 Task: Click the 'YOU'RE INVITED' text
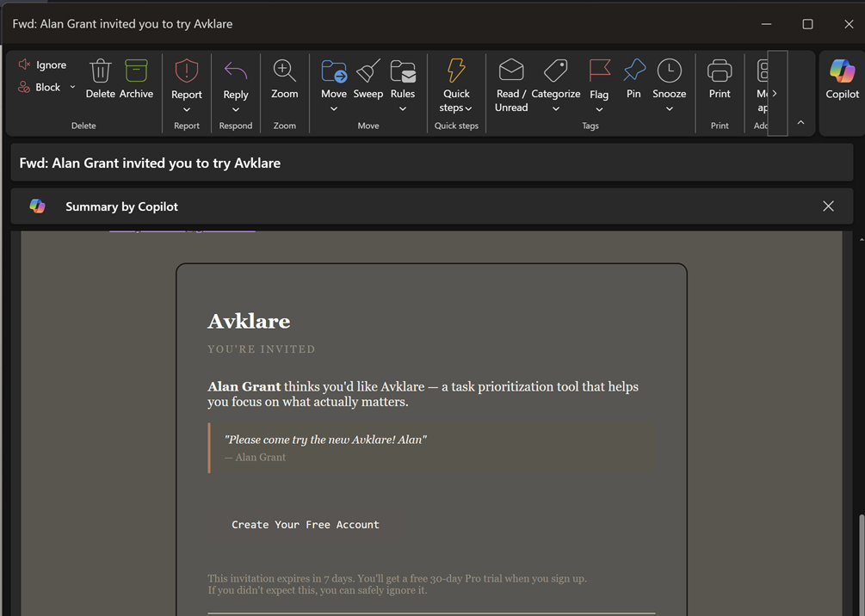pos(262,349)
